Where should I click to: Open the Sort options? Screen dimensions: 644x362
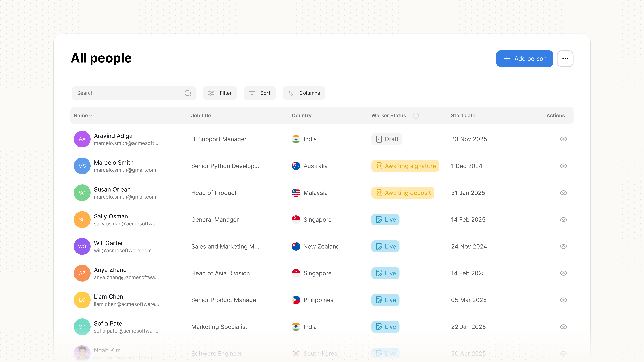point(259,93)
